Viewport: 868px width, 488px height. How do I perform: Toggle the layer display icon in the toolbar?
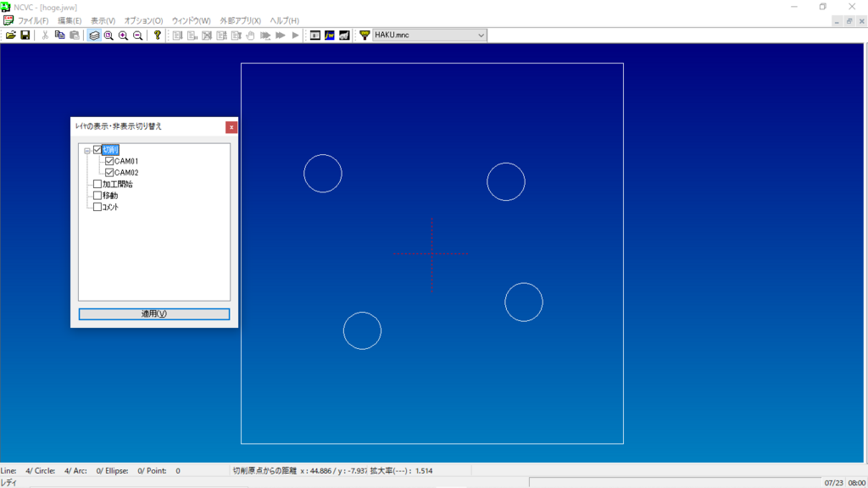click(x=94, y=35)
